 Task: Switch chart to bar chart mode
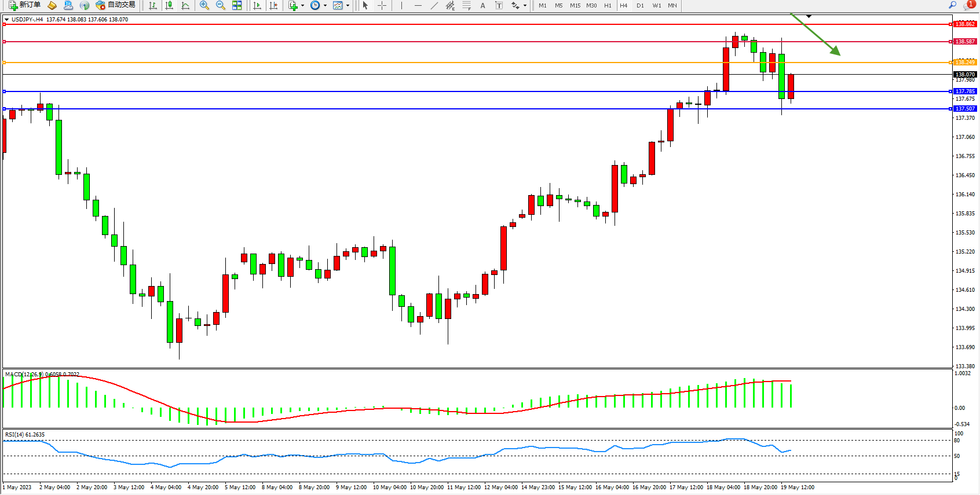[153, 5]
